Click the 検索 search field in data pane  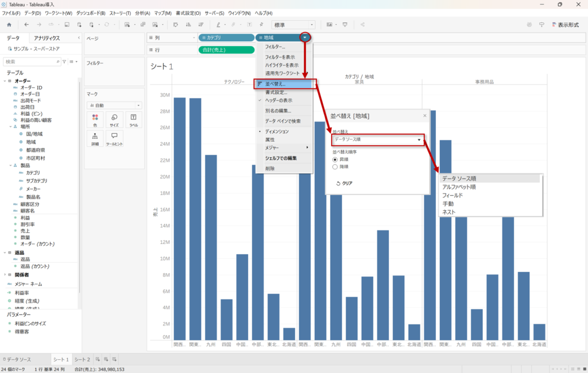(32, 61)
